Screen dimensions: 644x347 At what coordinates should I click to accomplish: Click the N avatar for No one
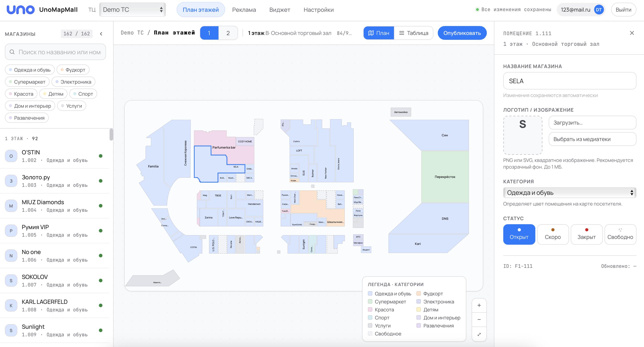coord(11,256)
